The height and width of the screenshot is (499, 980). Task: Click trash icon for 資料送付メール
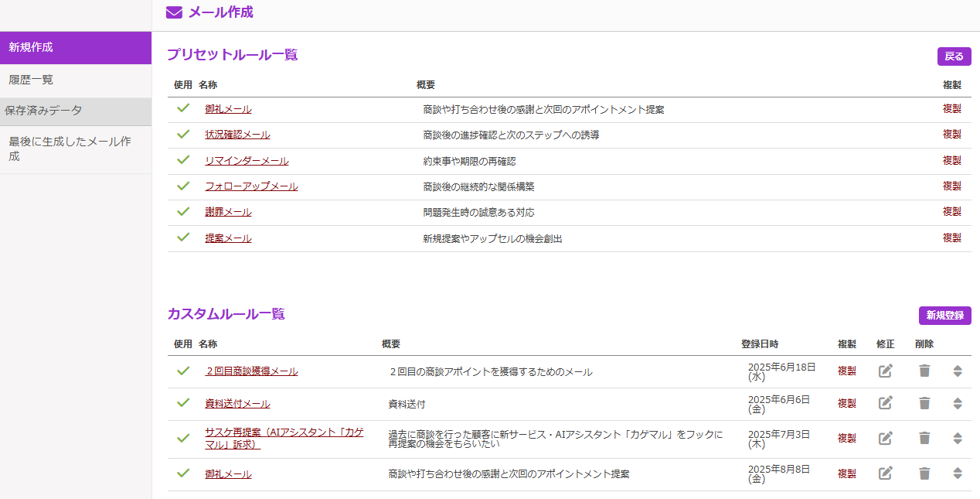pos(924,403)
